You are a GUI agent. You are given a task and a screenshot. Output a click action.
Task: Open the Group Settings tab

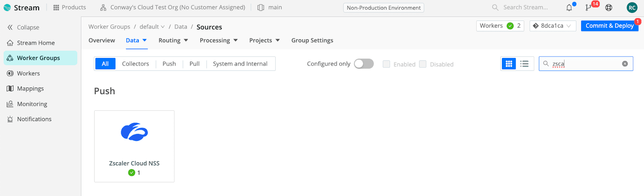point(312,40)
